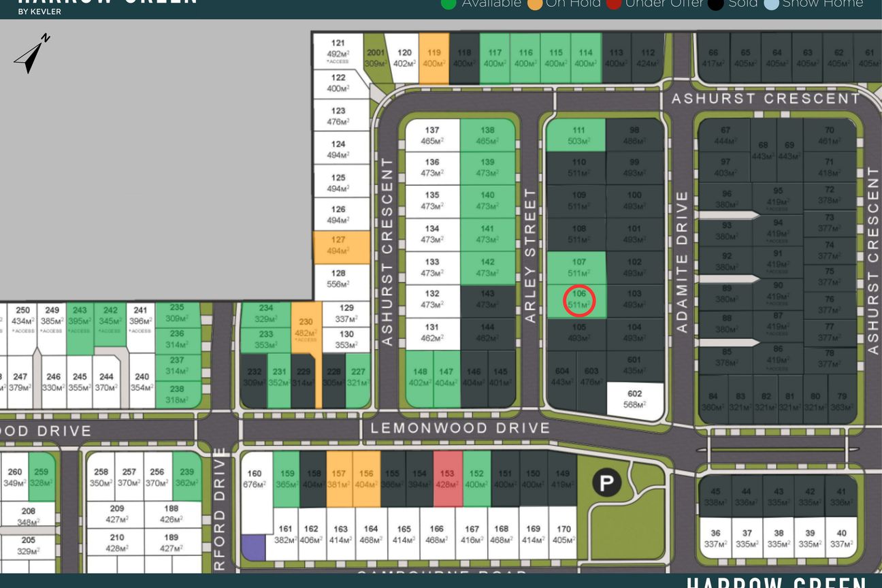The width and height of the screenshot is (882, 588).
Task: Click the red circle marker on lot 106
Action: click(x=579, y=301)
